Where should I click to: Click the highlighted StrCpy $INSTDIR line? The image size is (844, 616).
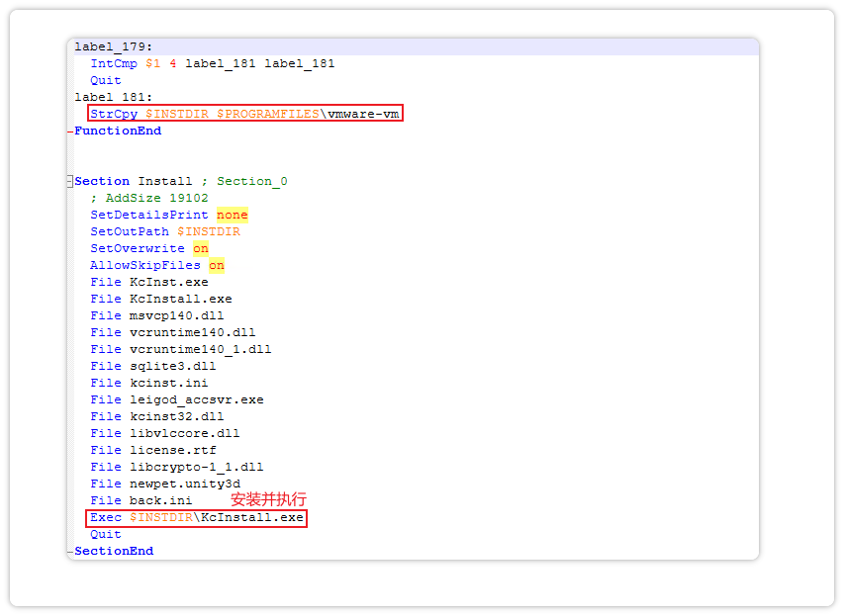click(x=245, y=114)
